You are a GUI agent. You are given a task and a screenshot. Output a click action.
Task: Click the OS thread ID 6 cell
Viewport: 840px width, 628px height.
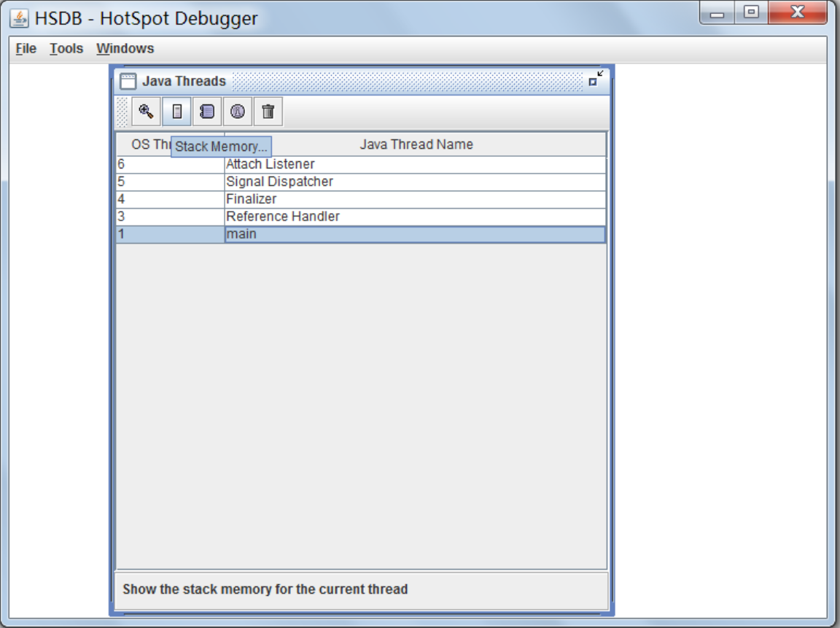point(171,164)
